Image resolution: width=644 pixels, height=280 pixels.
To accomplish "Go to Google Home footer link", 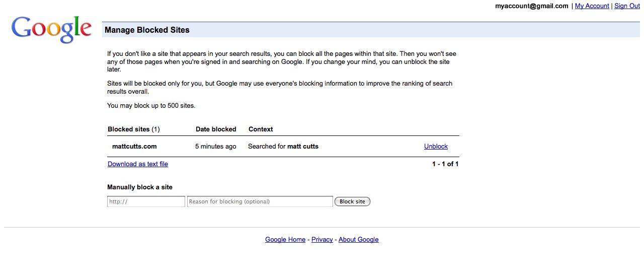I will 285,240.
